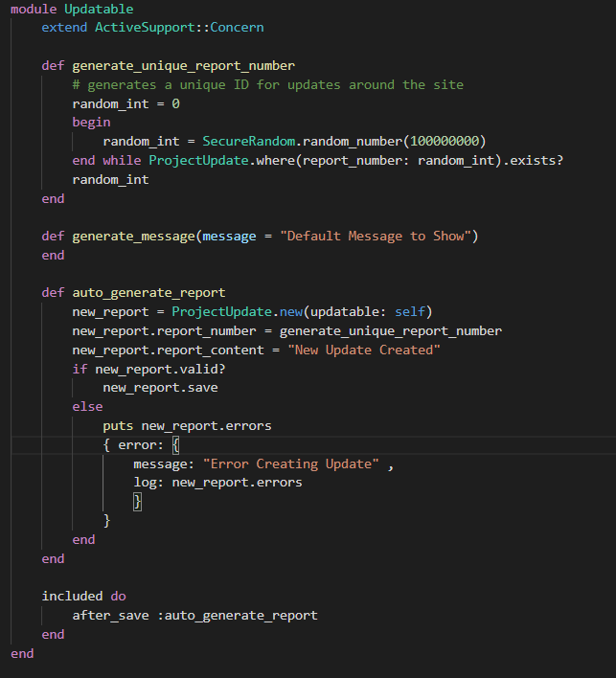
Task: Click the 'if' keyword
Action: coord(80,370)
